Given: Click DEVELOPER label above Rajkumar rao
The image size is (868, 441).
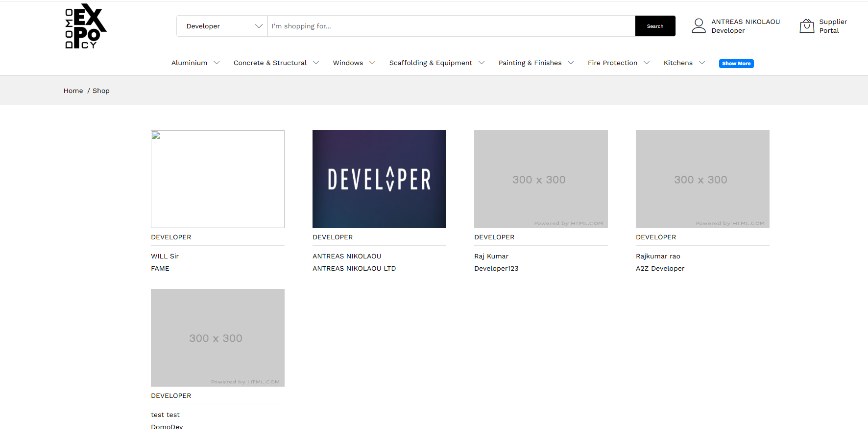Looking at the screenshot, I should [656, 237].
